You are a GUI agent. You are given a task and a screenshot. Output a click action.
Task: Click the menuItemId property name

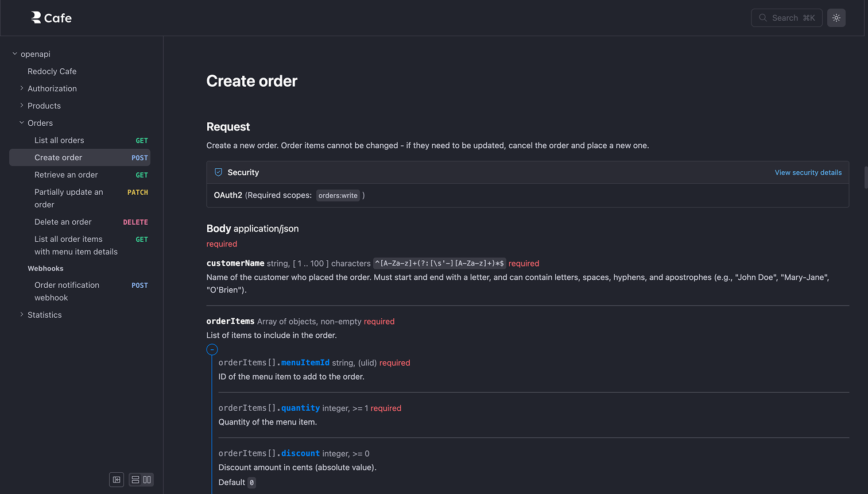pos(305,362)
